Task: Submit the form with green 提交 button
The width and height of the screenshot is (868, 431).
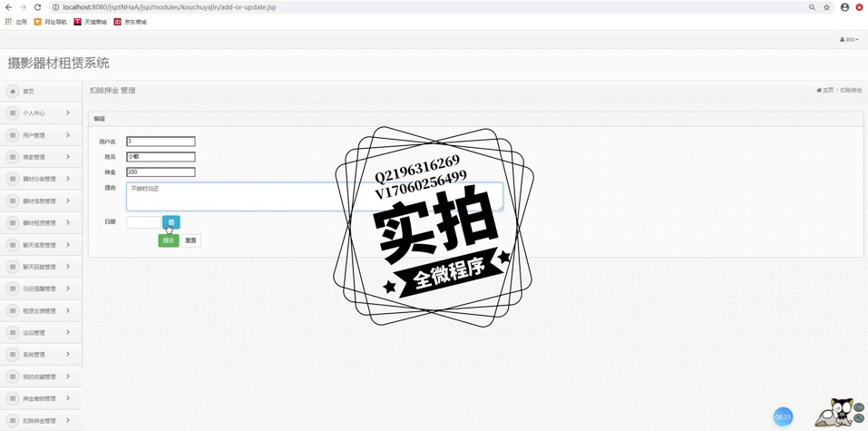Action: pos(169,240)
